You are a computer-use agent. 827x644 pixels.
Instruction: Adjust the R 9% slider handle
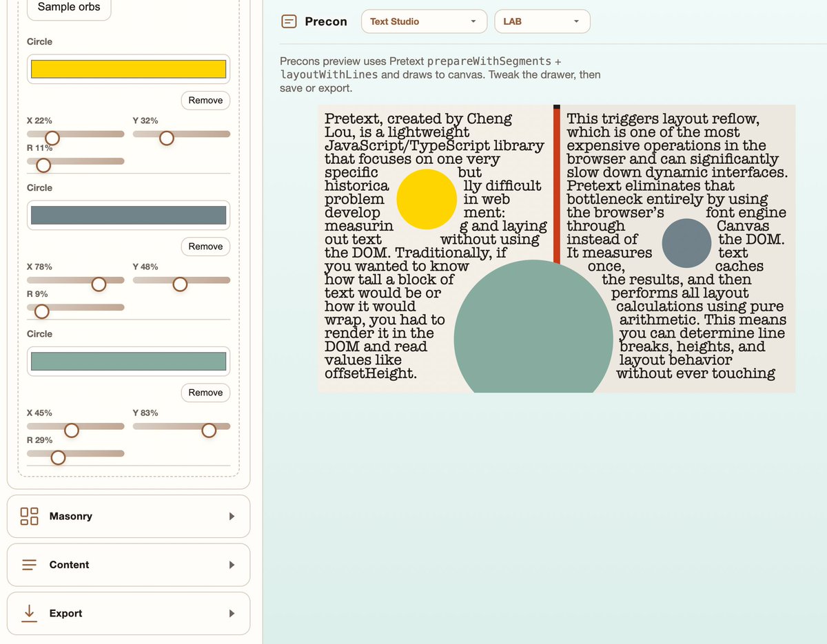pos(41,311)
